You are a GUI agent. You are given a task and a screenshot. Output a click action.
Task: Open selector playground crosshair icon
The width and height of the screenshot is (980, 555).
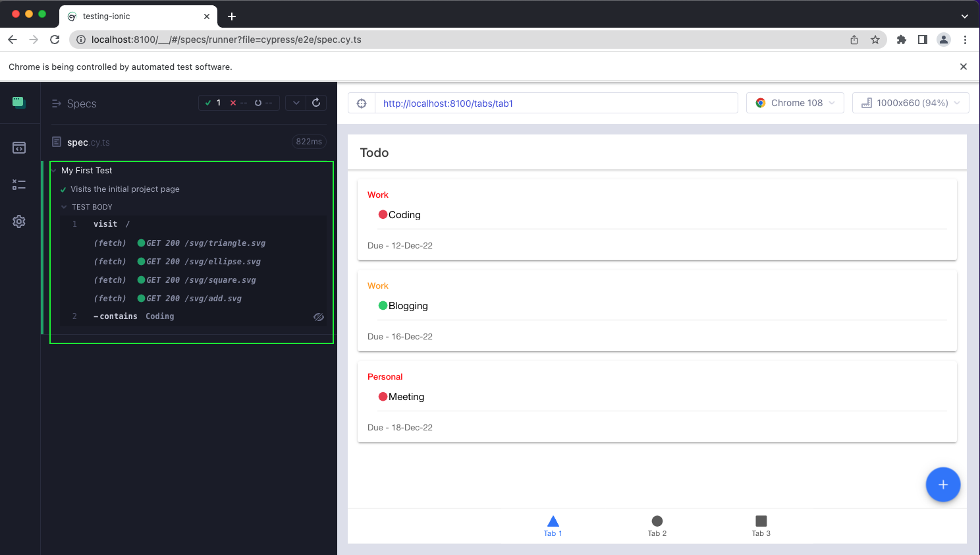coord(362,103)
